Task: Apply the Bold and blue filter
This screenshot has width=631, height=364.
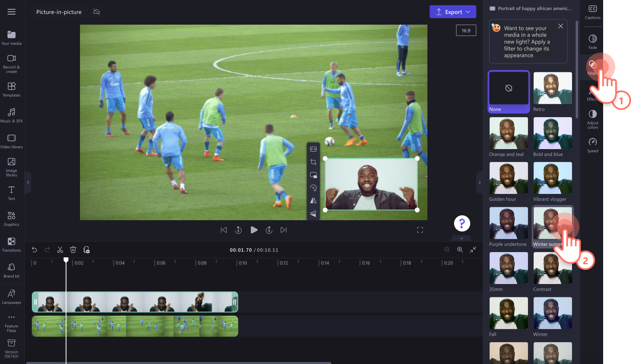Action: 553,137
